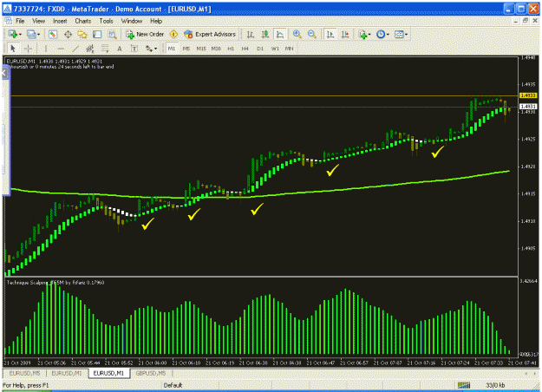Screen dimensions: 542x392
Task: Expand the Profiles dropdown
Action: (38, 35)
